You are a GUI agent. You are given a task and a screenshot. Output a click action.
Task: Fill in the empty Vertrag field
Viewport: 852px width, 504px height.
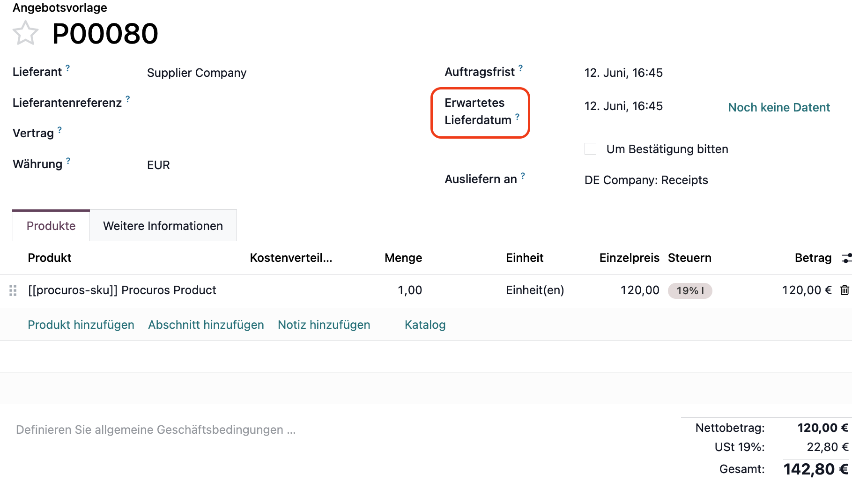pyautogui.click(x=281, y=133)
